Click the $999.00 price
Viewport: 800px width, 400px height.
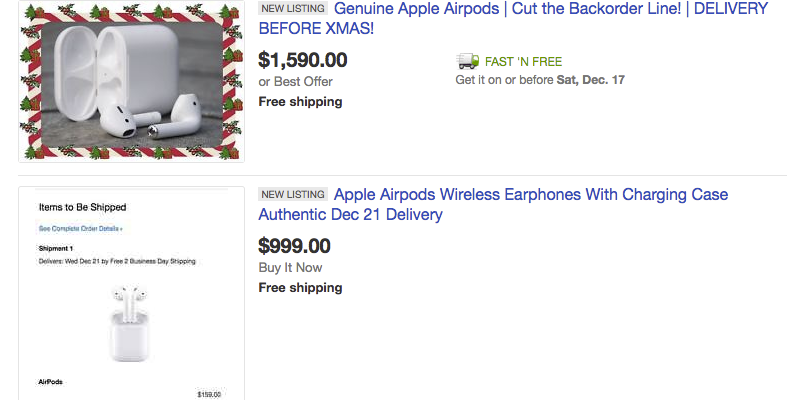pyautogui.click(x=294, y=245)
